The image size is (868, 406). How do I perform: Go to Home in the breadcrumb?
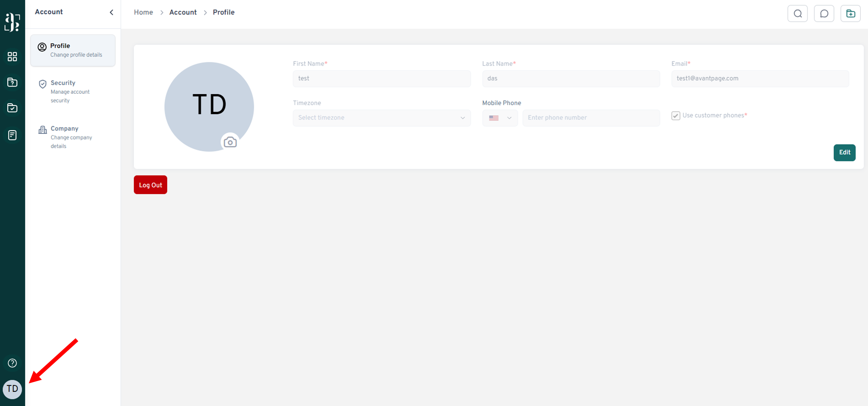[x=143, y=13]
